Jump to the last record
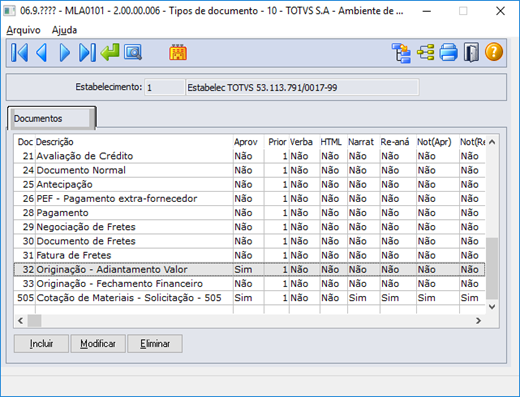This screenshot has height=397, width=520. pos(87,52)
